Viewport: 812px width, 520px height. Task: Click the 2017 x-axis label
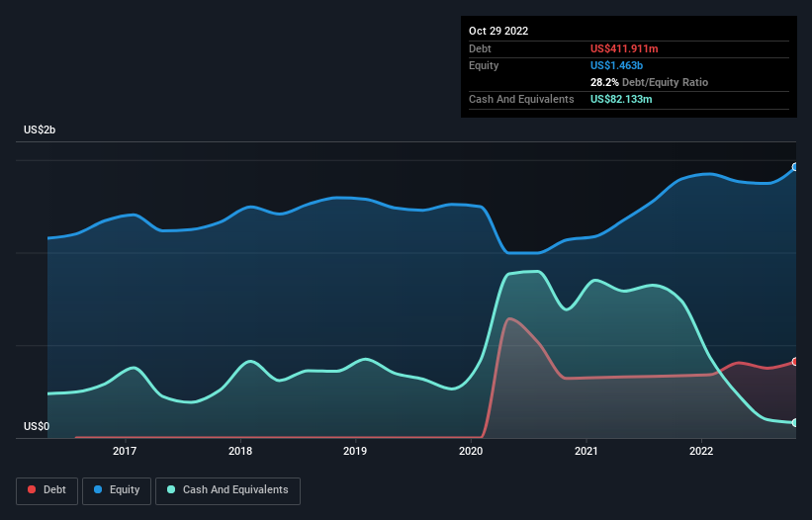(125, 451)
